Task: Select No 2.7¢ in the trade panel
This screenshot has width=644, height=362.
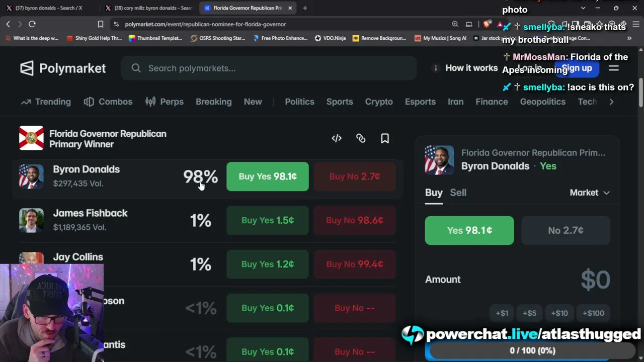Action: [566, 230]
